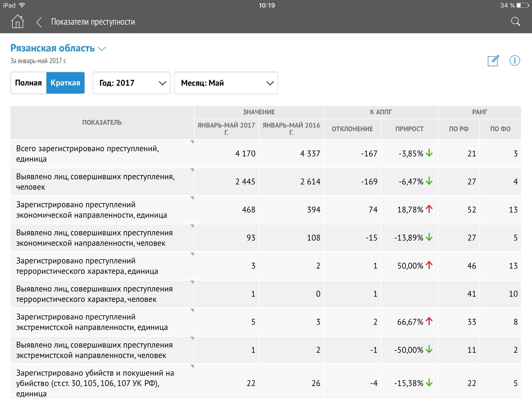Go back using the left chevron

39,22
